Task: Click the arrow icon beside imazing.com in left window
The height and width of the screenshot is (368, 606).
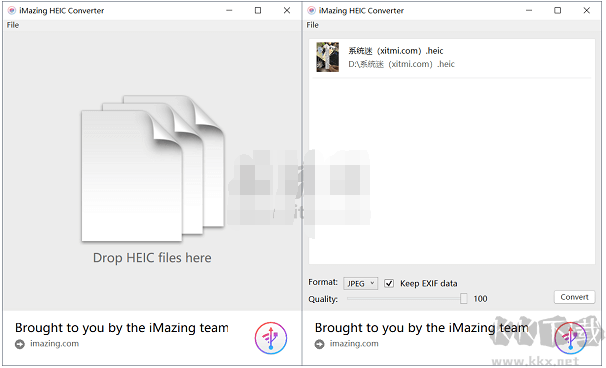Action: [20, 344]
